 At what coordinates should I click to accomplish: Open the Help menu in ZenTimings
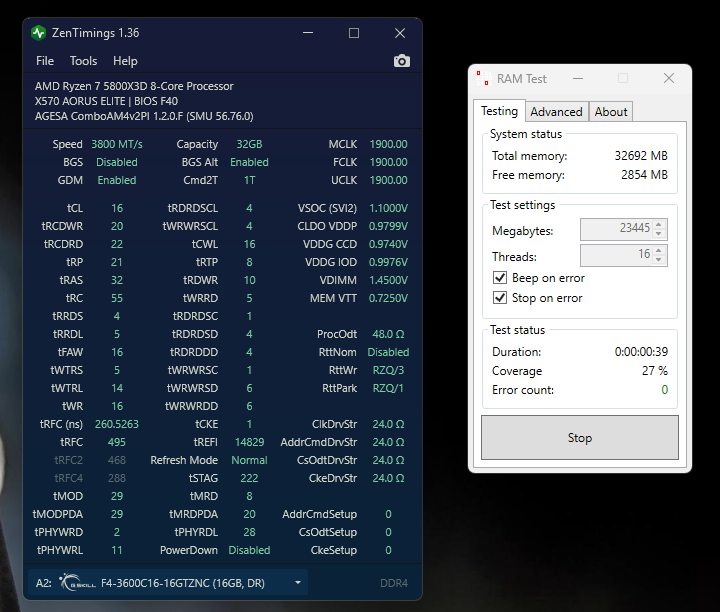[125, 61]
